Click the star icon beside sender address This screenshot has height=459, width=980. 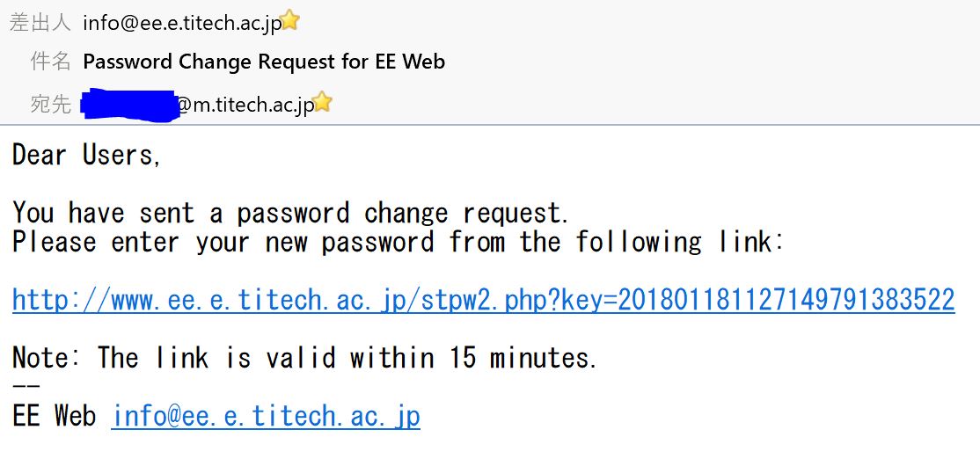tap(290, 21)
